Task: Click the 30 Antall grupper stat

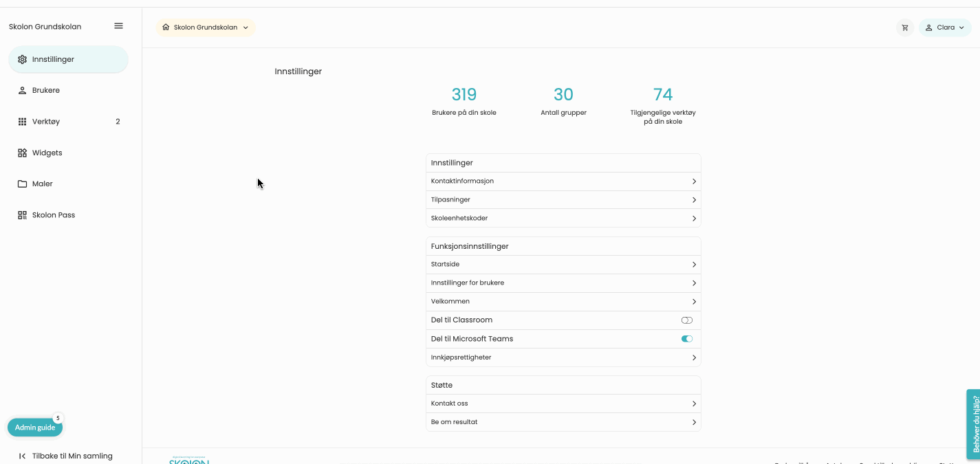Action: [x=563, y=101]
